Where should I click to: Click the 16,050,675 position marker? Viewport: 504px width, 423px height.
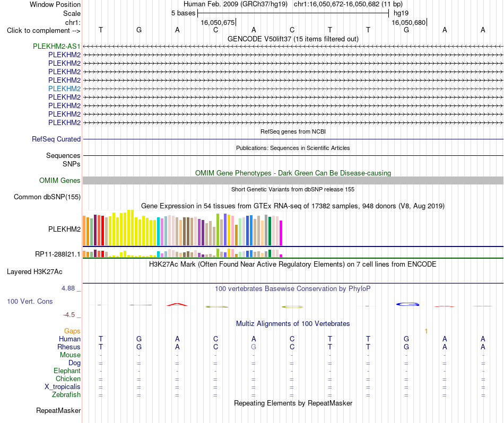click(218, 22)
